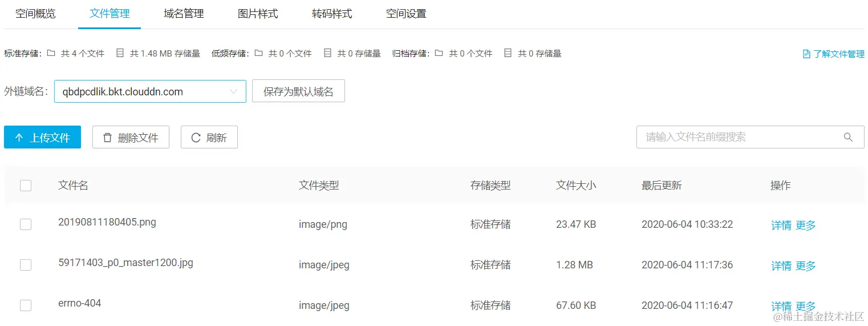The height and width of the screenshot is (326, 868).
Task: Click the 上传文件 button
Action: click(x=42, y=137)
